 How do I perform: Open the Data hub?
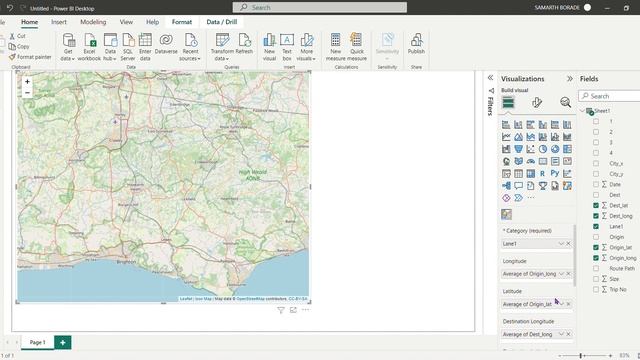[x=110, y=47]
